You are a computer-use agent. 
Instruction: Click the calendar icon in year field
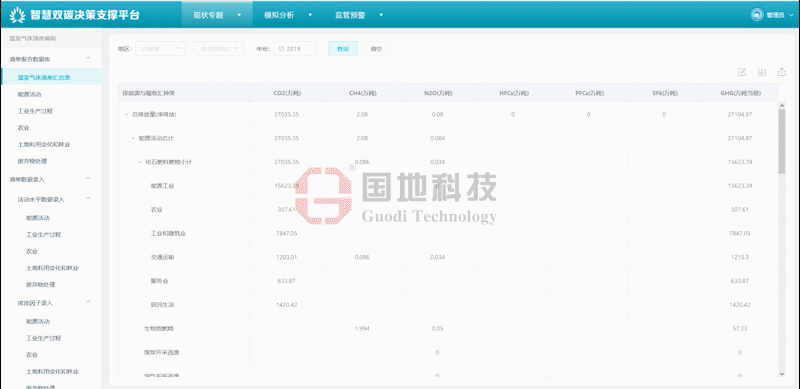click(281, 49)
